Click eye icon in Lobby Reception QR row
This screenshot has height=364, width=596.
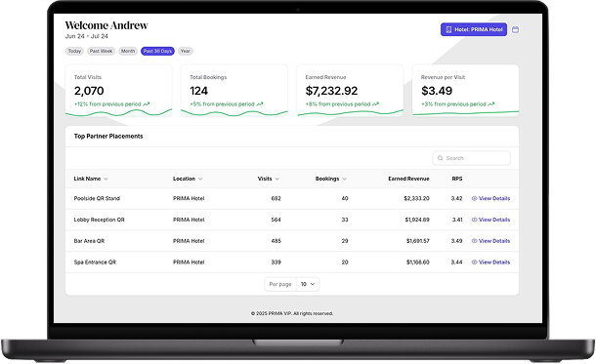(x=474, y=220)
